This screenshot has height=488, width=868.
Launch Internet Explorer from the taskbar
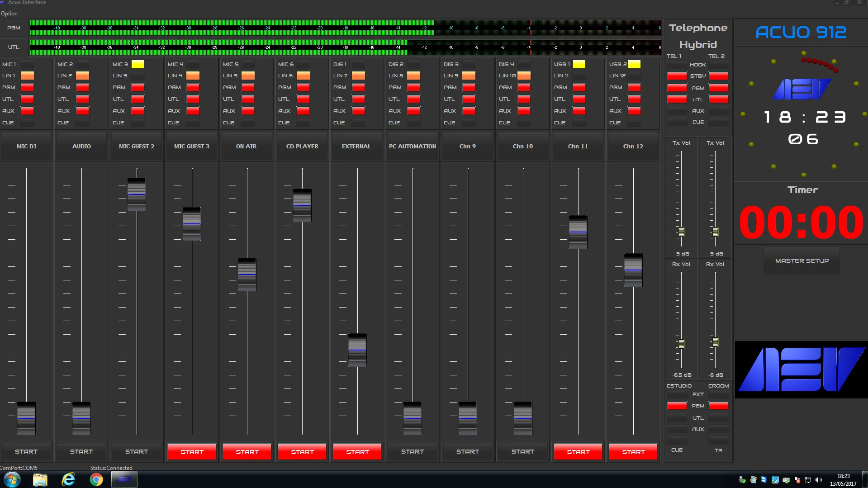pyautogui.click(x=68, y=479)
